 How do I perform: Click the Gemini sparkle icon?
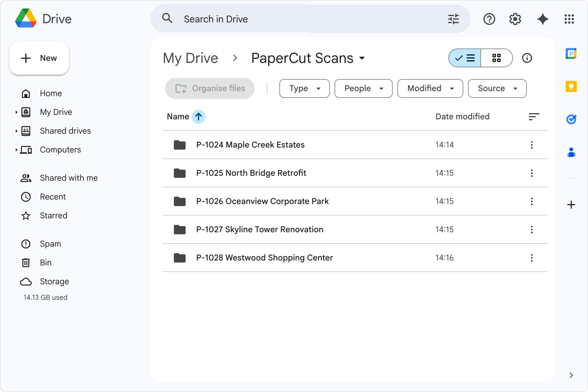click(x=543, y=19)
